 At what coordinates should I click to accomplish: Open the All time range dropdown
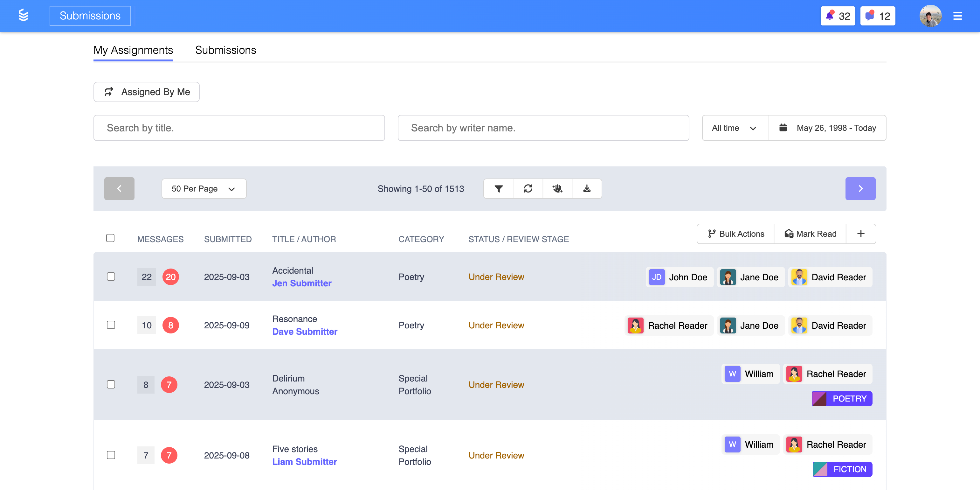click(734, 128)
